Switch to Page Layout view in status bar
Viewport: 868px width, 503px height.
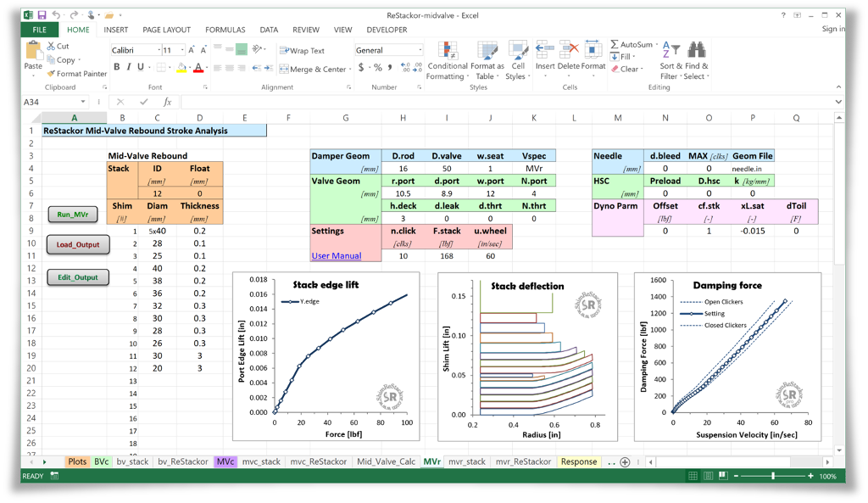pyautogui.click(x=708, y=476)
